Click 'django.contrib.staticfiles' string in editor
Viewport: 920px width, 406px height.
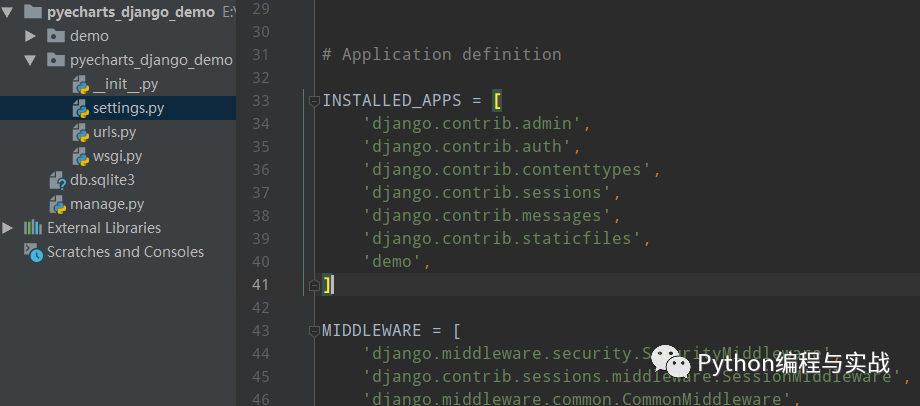tap(502, 238)
